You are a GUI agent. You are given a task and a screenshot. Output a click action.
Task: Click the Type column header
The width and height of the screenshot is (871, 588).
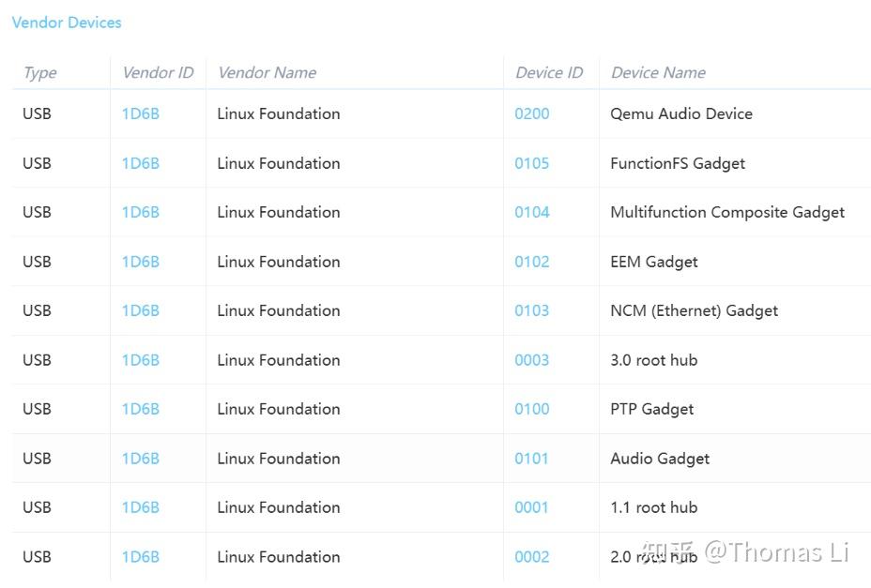(39, 73)
